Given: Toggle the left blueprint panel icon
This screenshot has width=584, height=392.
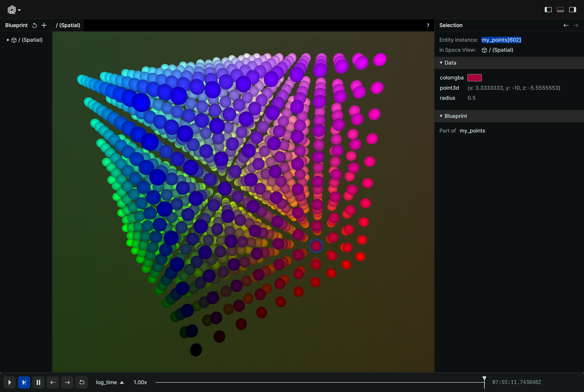Looking at the screenshot, I should [548, 10].
